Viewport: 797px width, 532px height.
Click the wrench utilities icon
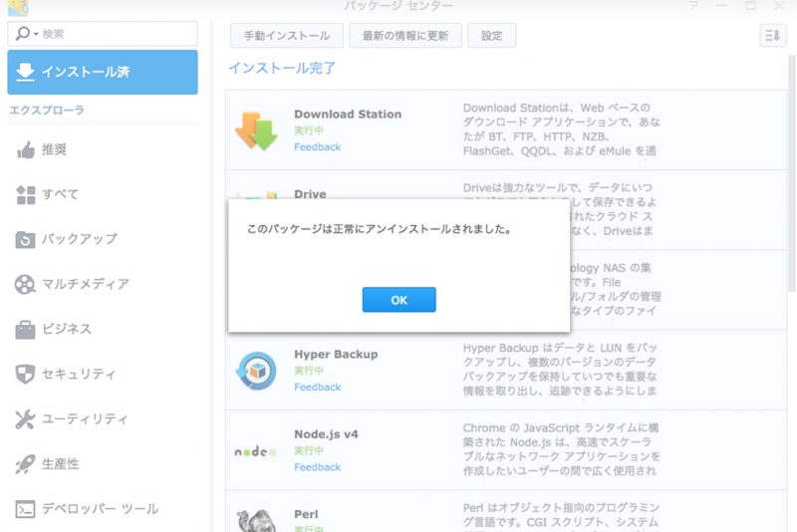tap(26, 419)
